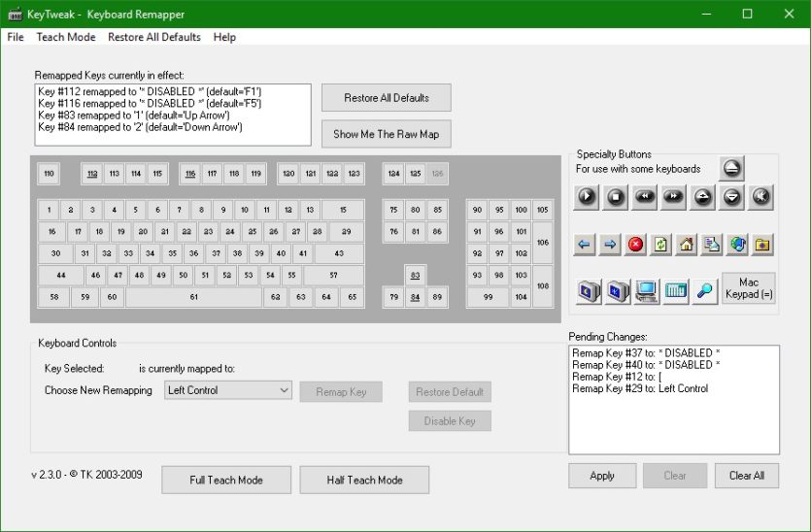
Task: Select the E-mail envelope specialty button
Action: (712, 244)
